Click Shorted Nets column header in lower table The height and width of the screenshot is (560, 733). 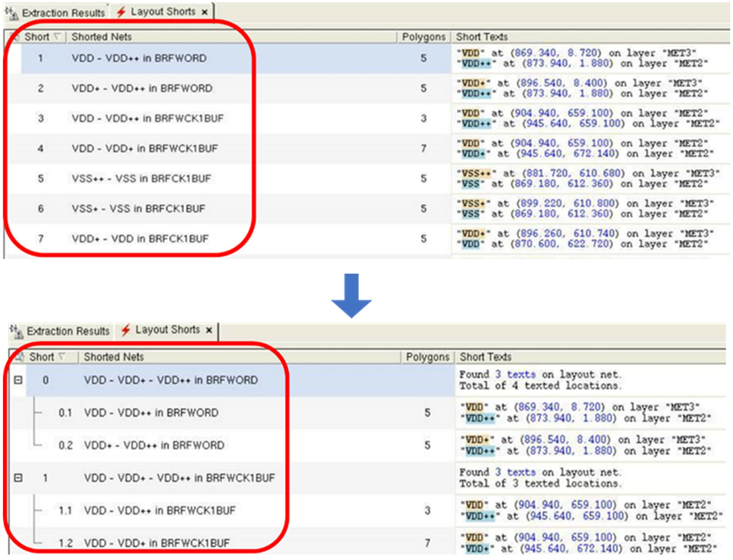tap(239, 357)
